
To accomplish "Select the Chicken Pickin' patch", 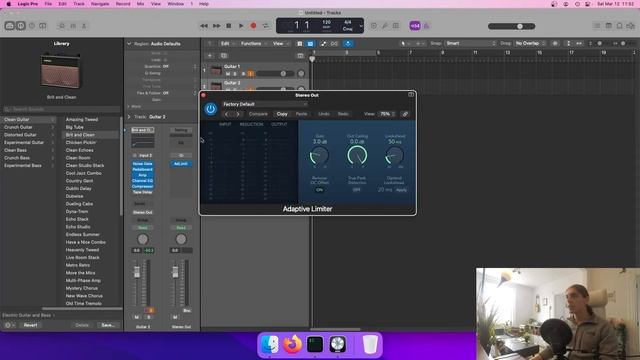I will click(x=81, y=142).
